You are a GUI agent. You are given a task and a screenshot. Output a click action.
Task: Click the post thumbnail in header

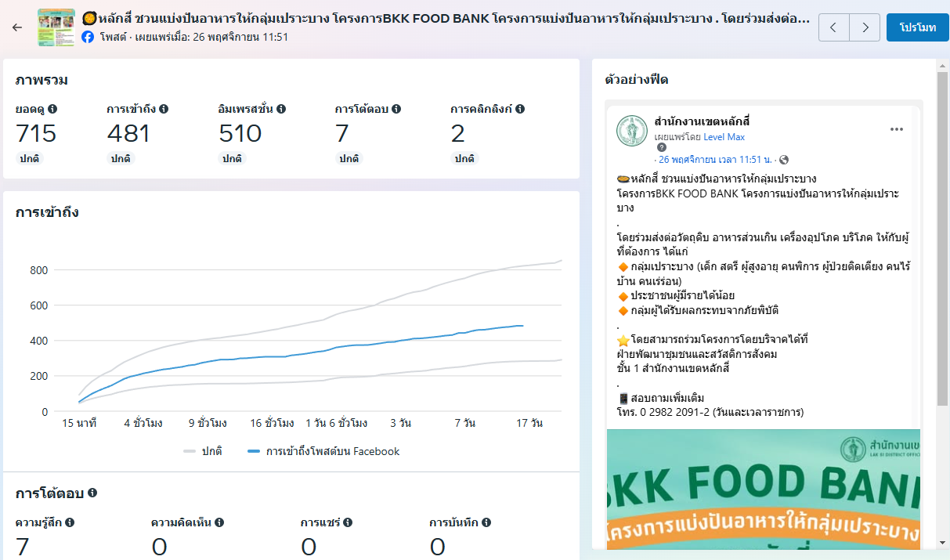coord(56,27)
